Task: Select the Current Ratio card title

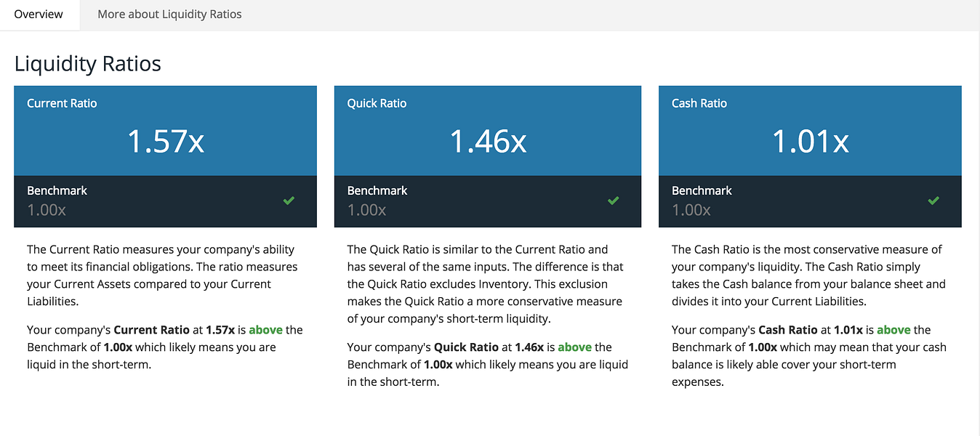Action: pyautogui.click(x=62, y=103)
